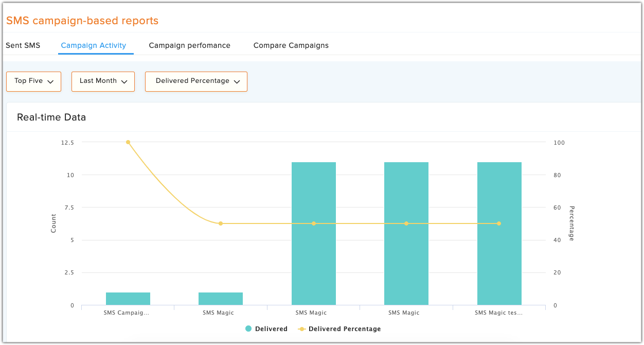Click the SMS Campaig... delivered bar
Screen dimensions: 644x345
pos(128,299)
